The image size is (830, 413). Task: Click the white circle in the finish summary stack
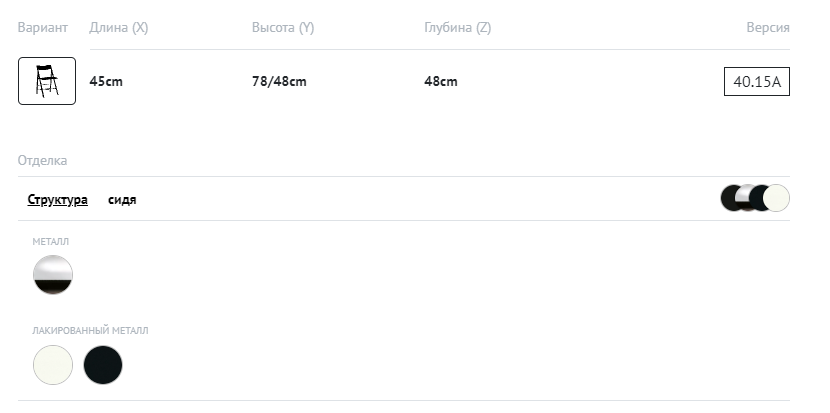tap(778, 198)
